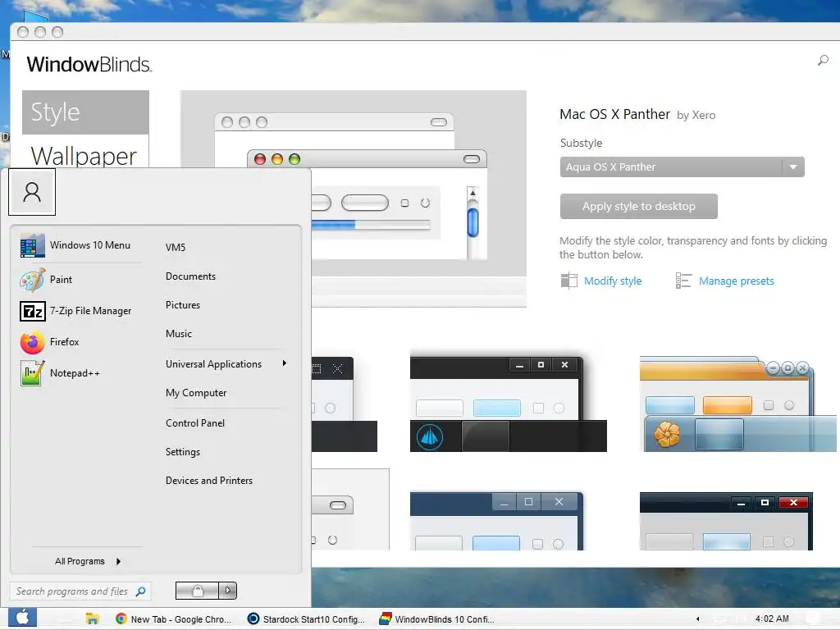Image resolution: width=840 pixels, height=630 pixels.
Task: Open Control Panel entry
Action: click(195, 423)
